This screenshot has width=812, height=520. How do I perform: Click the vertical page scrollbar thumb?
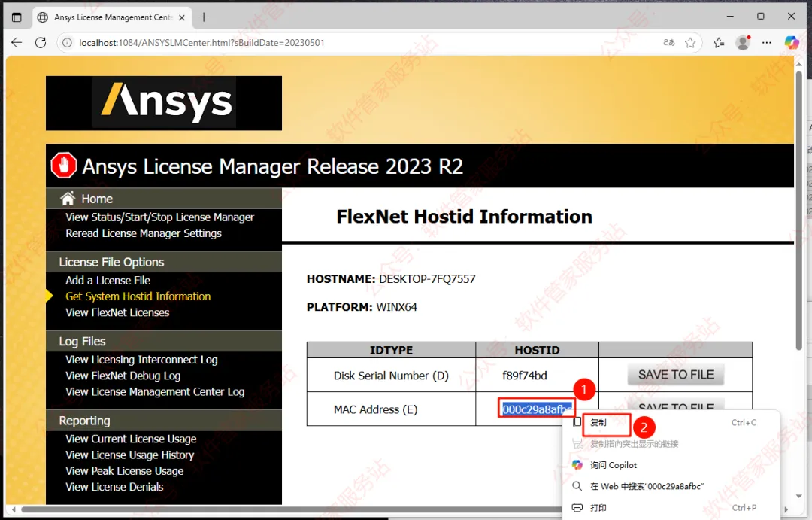[798, 209]
